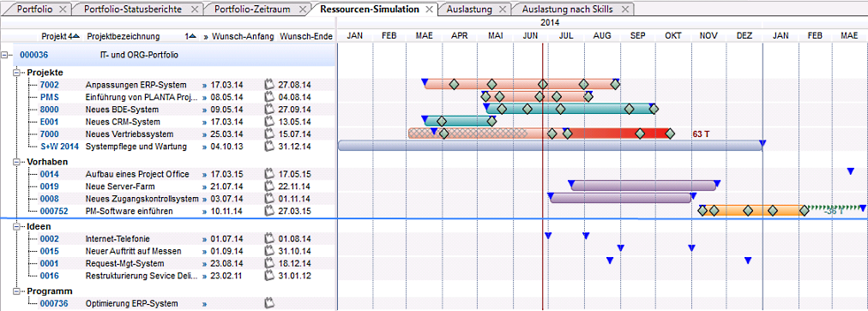This screenshot has width=868, height=311.
Task: Click the calendar icon for Neue Server-Farm
Action: coord(269,187)
